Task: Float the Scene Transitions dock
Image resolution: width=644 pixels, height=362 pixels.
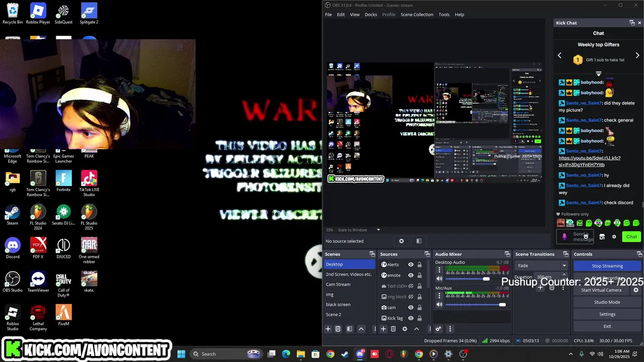Action: coord(566,254)
